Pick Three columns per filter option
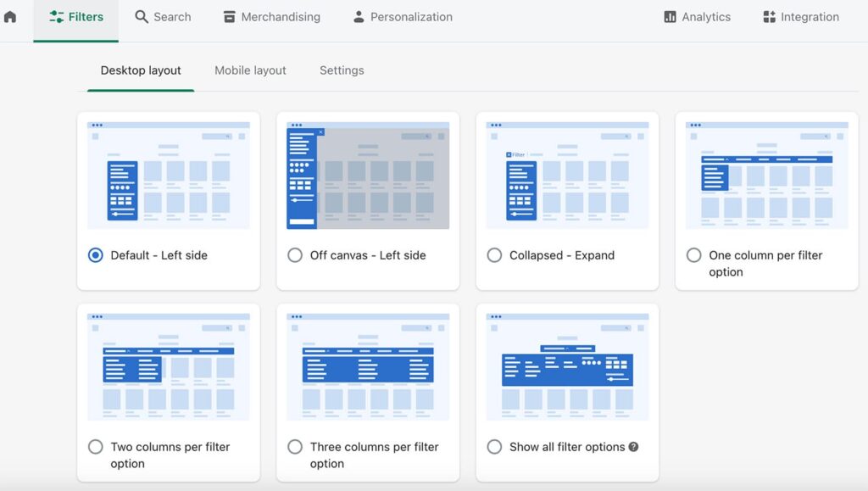The width and height of the screenshot is (868, 491). point(295,447)
